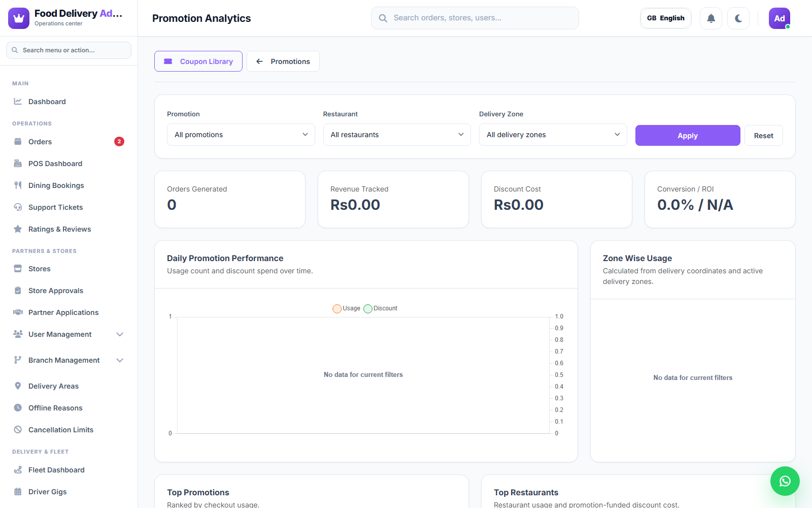Open the notifications bell
This screenshot has height=508, width=812.
711,18
